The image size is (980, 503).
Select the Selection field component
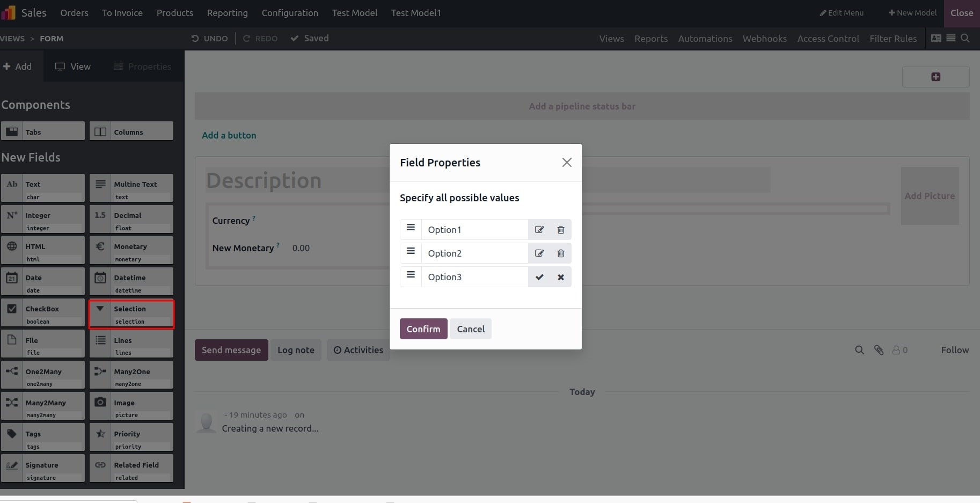131,314
